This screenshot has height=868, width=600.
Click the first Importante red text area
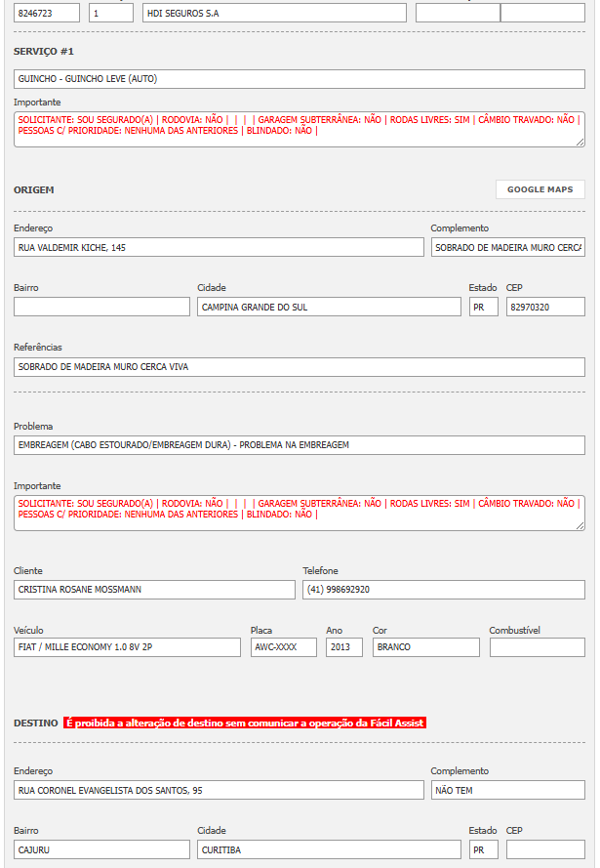tap(300, 130)
